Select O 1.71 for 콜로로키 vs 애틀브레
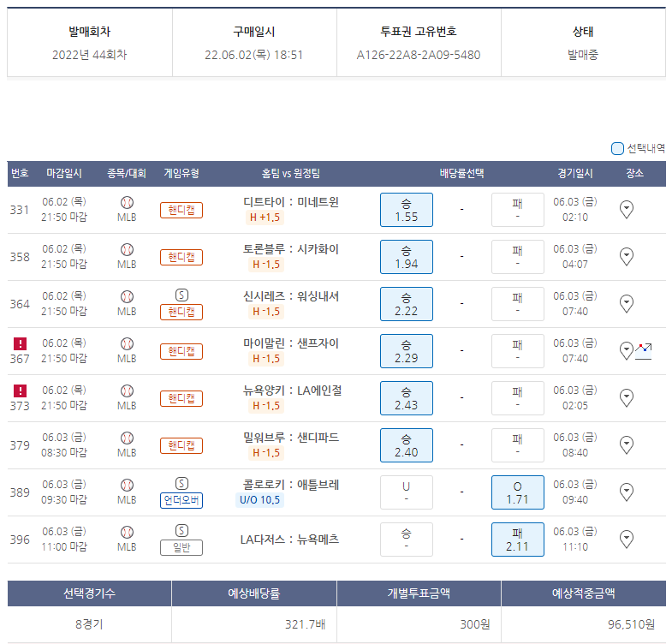 (518, 492)
